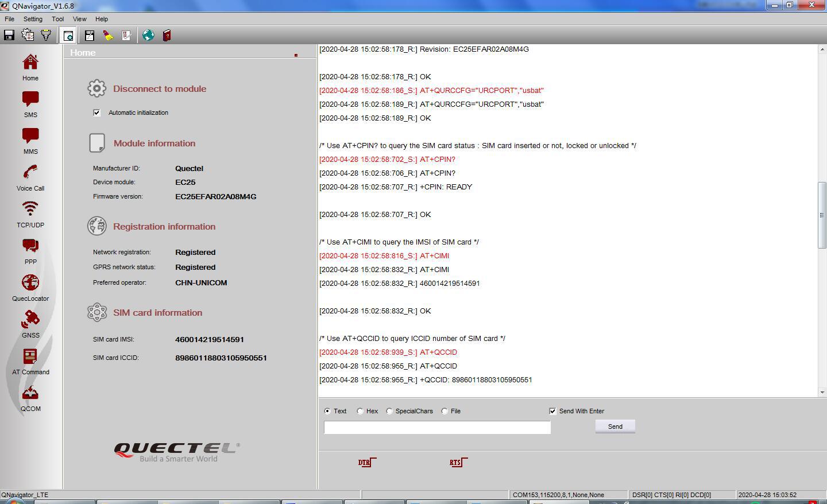Open the QuecLocator tool
This screenshot has width=827, height=504.
(30, 288)
